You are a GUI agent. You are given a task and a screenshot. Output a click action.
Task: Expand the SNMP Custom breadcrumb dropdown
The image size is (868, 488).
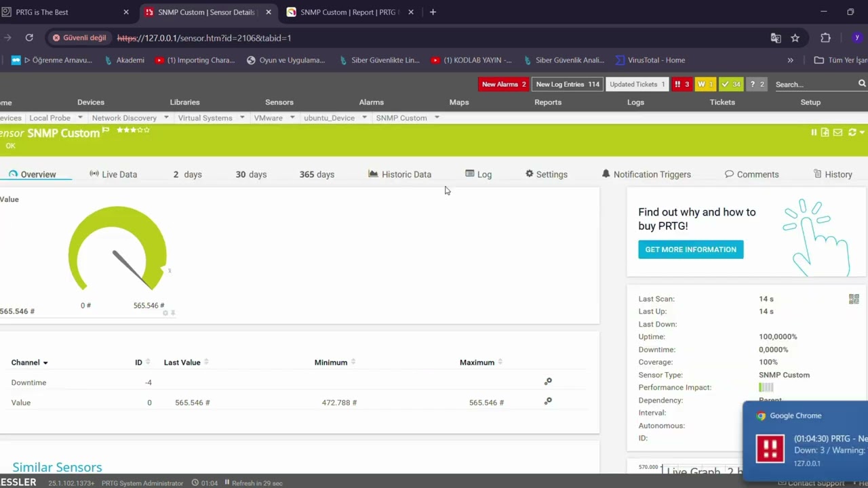tap(437, 117)
